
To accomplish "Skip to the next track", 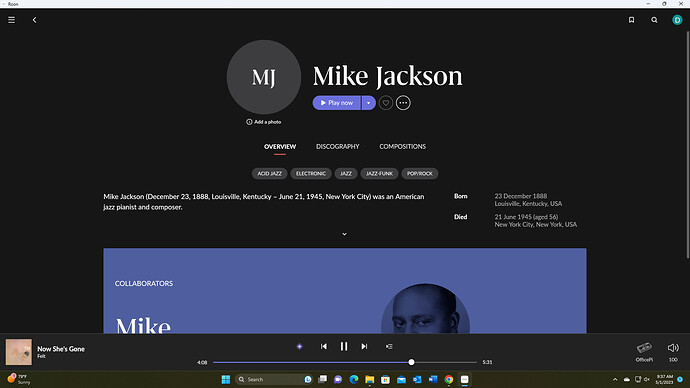I will (364, 347).
